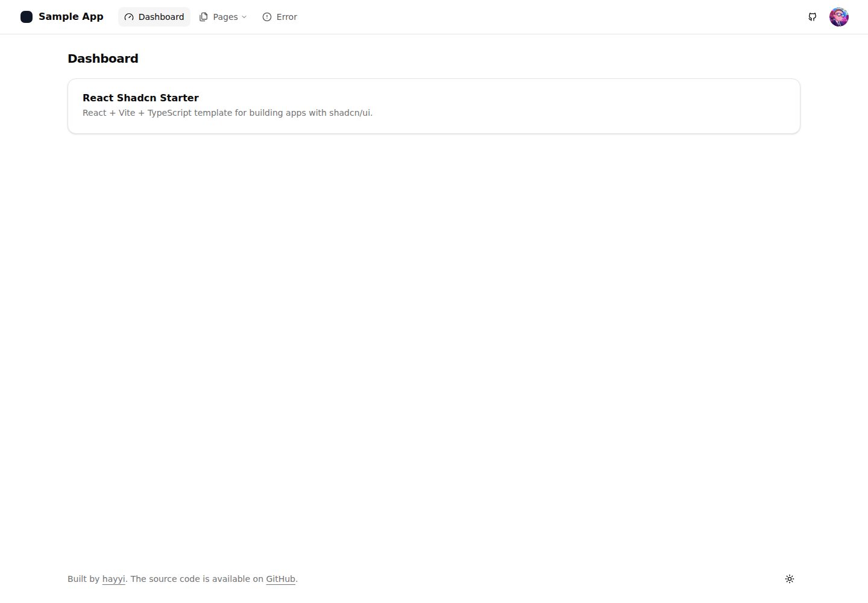The height and width of the screenshot is (603, 868).
Task: Toggle light/dark theme with sun icon
Action: point(790,579)
